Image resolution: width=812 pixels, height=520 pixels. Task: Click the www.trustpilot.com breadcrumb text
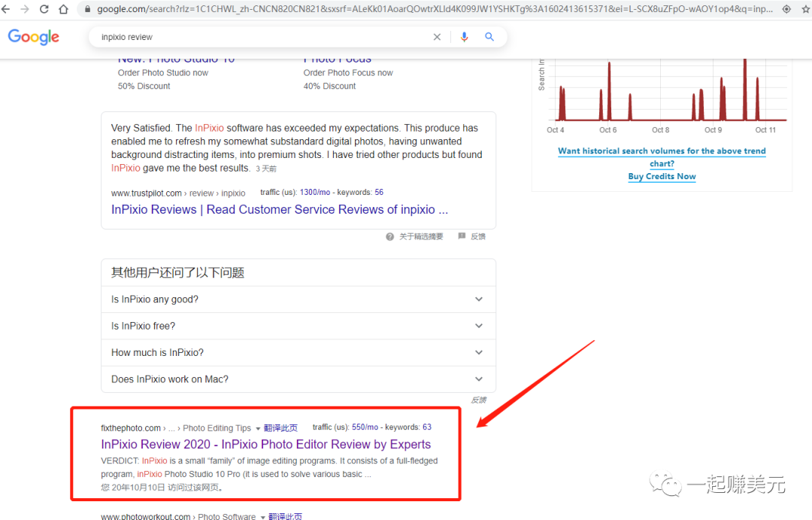146,193
